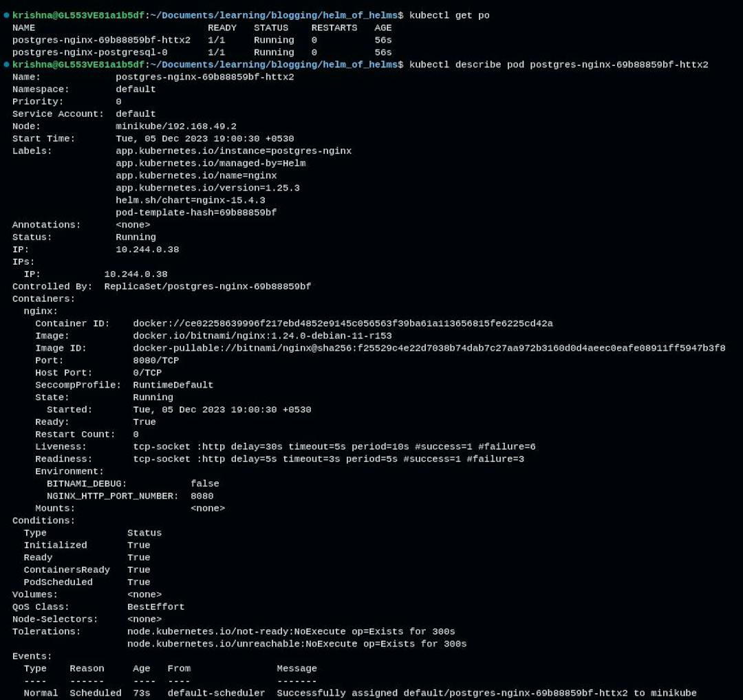Click the Container ID docker:// hash
The height and width of the screenshot is (700, 743).
pos(343,324)
